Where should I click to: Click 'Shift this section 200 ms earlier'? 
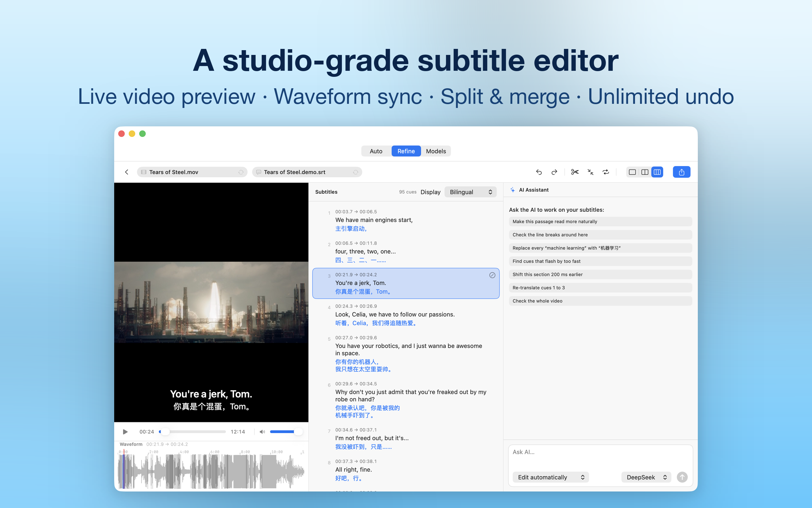(600, 275)
